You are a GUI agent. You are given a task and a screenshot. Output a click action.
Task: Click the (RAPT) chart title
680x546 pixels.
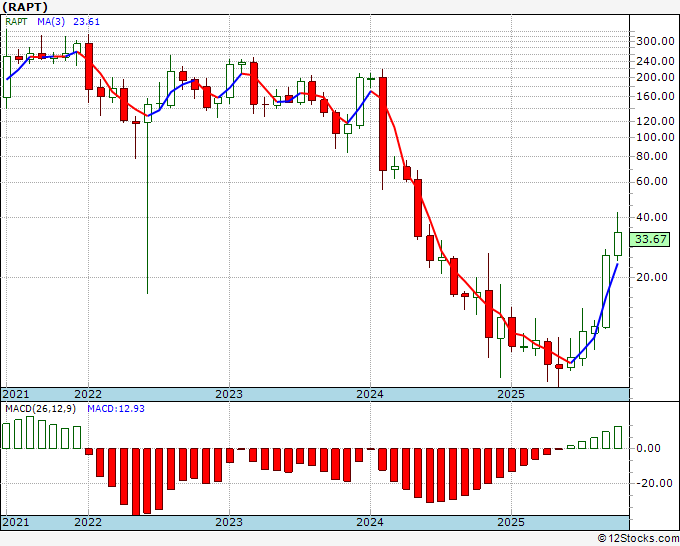click(x=25, y=7)
